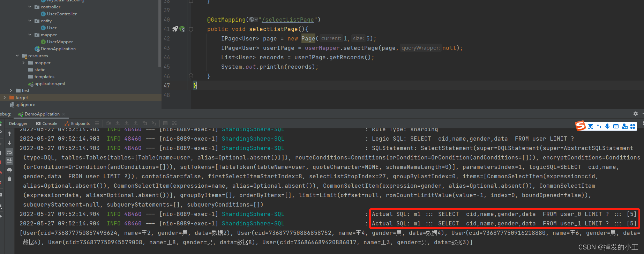
Task: Click fold end marker at line 46
Action: pos(191,76)
